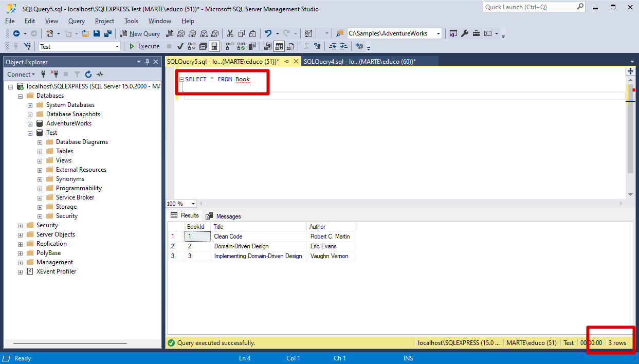This screenshot has height=364, width=639.
Task: Open Properties window via wrench icon
Action: [x=465, y=33]
